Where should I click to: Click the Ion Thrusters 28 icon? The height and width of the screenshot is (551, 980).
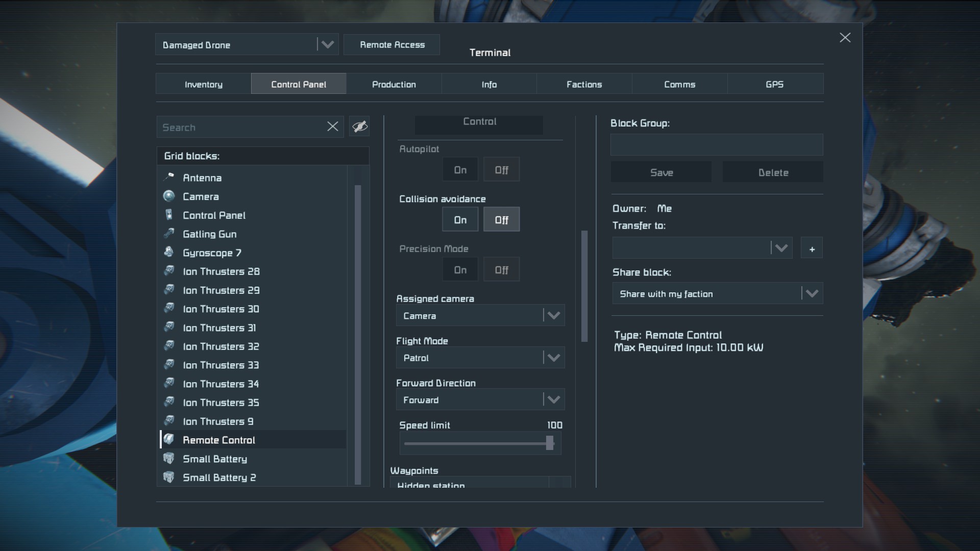(x=169, y=271)
